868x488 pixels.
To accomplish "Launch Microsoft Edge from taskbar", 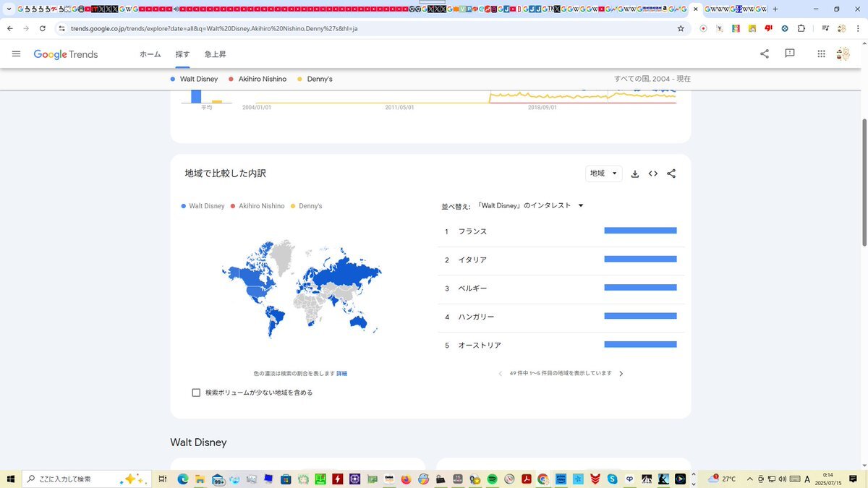I will pos(183,479).
